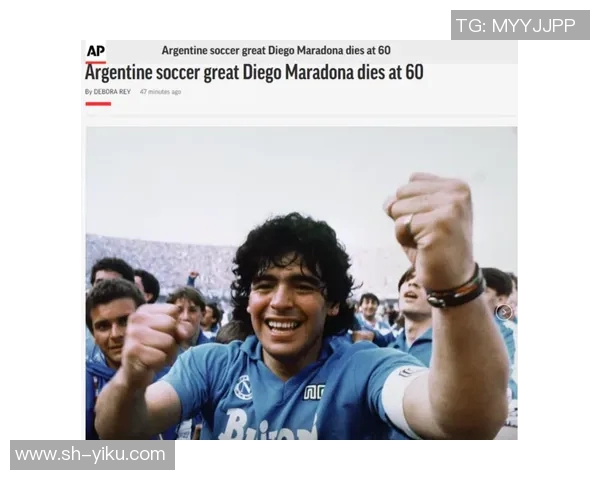Open author DEBORA REY's profile link
The height and width of the screenshot is (480, 600).
click(x=112, y=92)
